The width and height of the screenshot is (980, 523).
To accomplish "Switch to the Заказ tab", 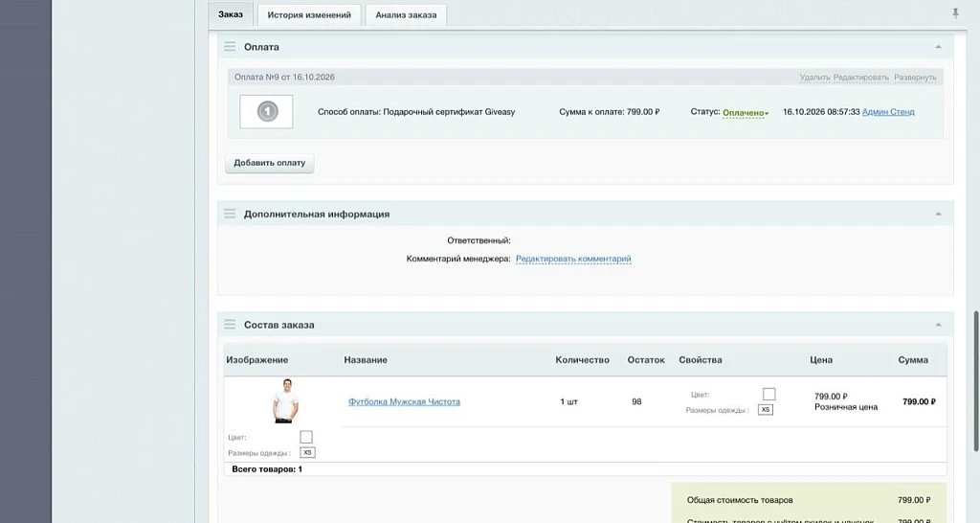I will (x=231, y=14).
